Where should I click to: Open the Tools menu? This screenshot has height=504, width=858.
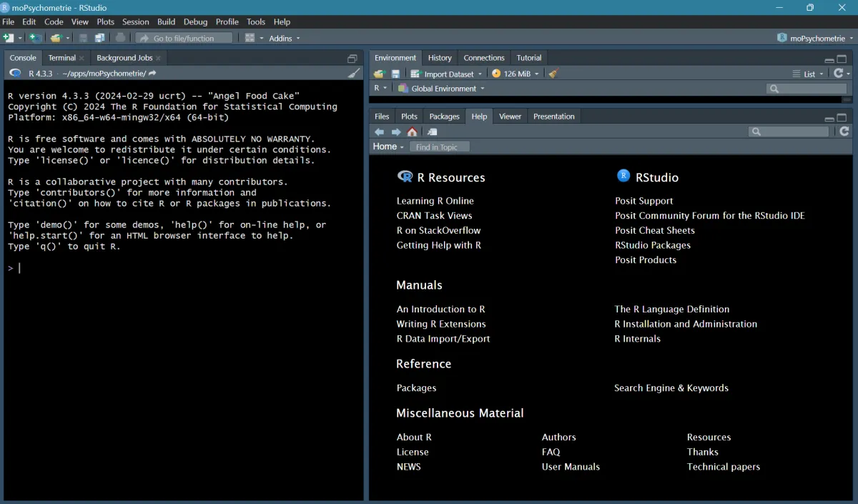click(x=255, y=21)
